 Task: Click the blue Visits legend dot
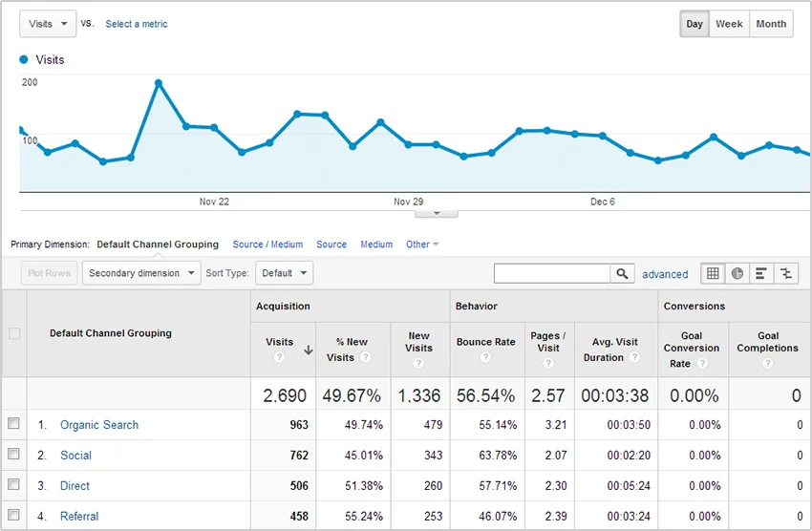tap(24, 59)
